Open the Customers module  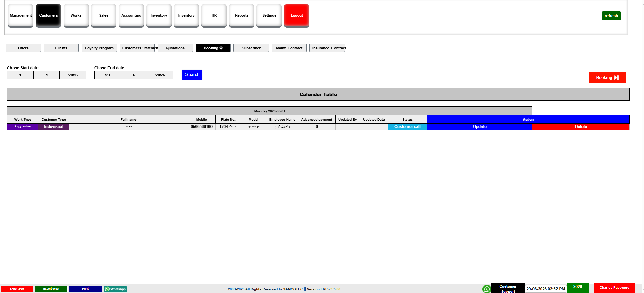coord(48,16)
